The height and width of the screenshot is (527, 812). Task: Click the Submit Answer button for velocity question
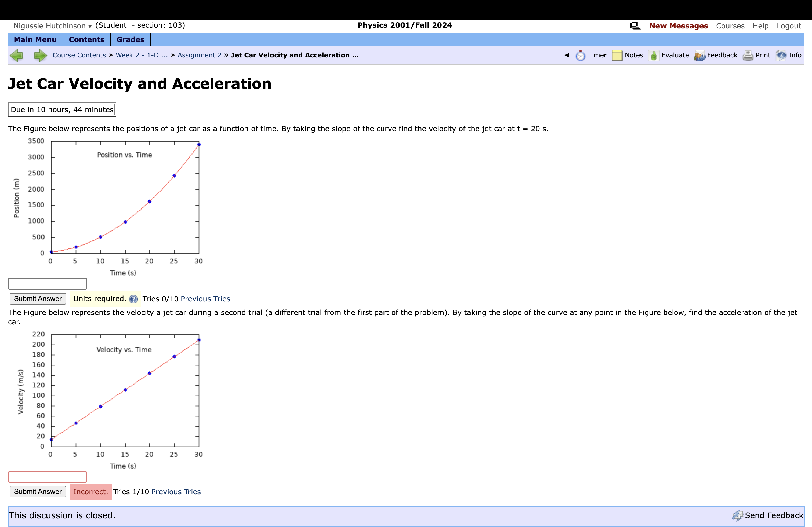pos(37,299)
